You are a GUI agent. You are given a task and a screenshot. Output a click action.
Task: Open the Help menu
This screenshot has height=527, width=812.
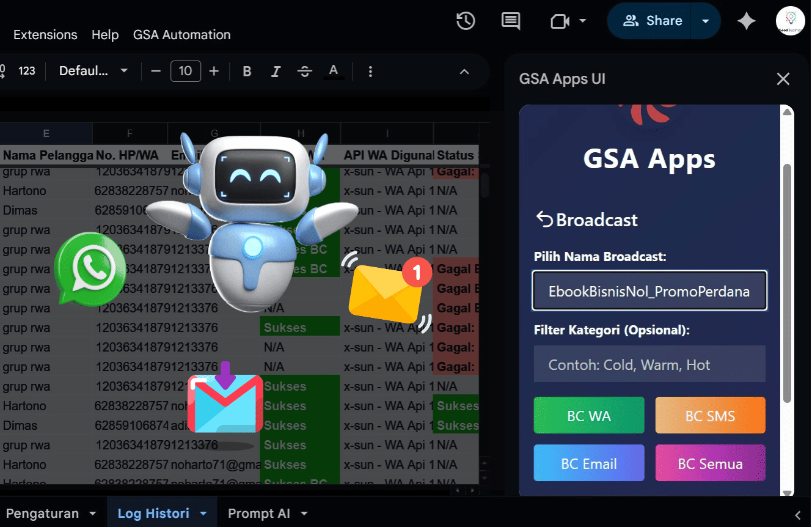[x=105, y=35]
